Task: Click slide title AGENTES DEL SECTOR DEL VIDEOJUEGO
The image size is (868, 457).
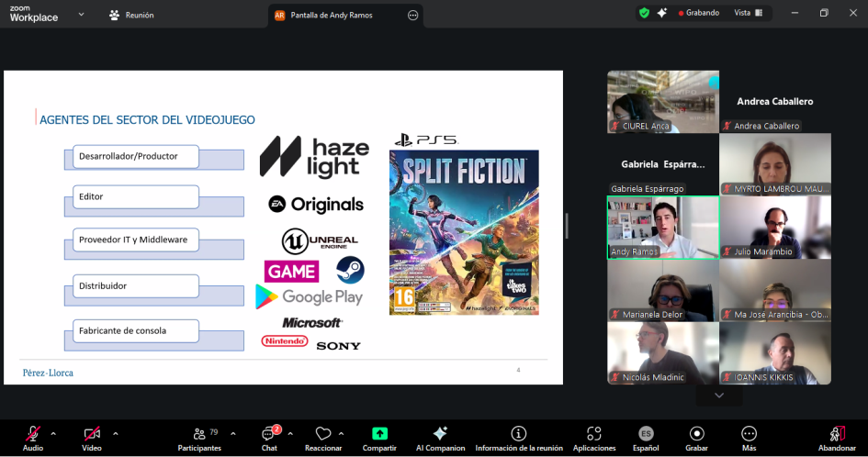Action: click(x=147, y=120)
